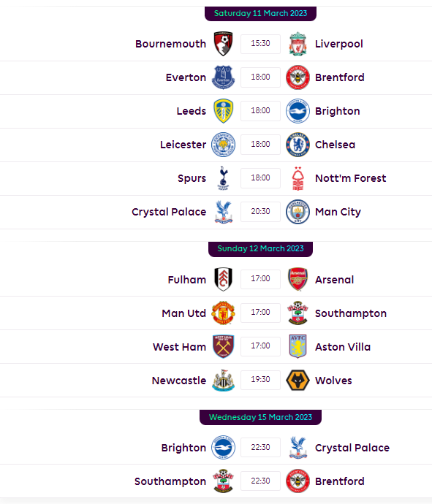
Task: Click the West Ham team name
Action: [180, 347]
